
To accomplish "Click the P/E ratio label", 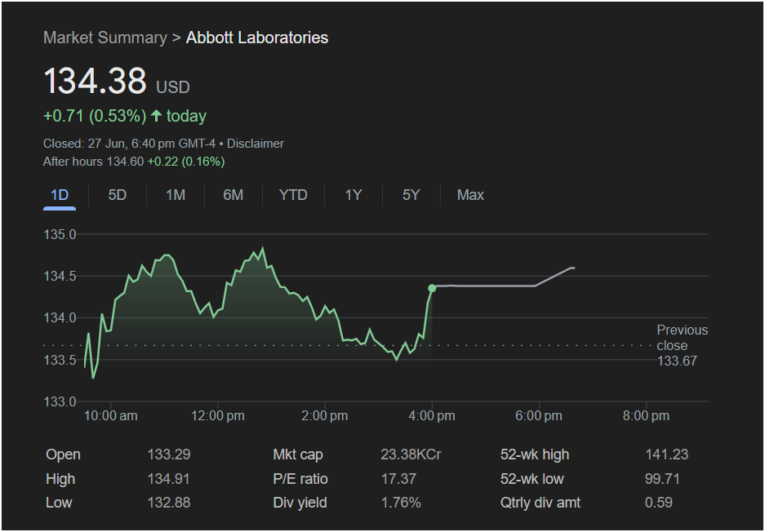I will click(x=300, y=479).
